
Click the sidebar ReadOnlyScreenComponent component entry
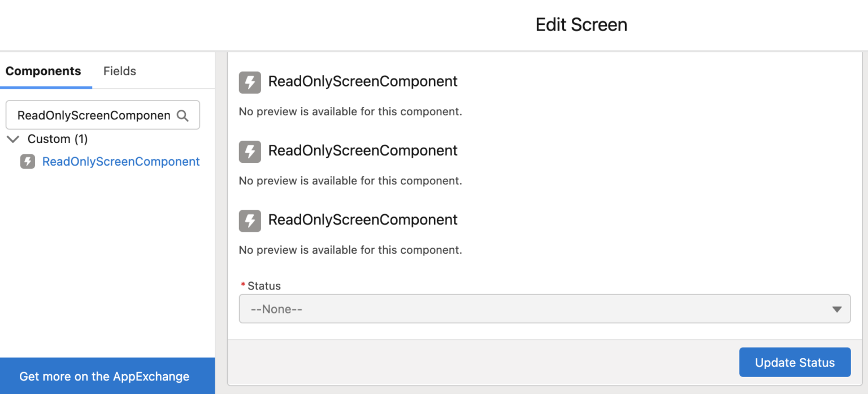120,162
